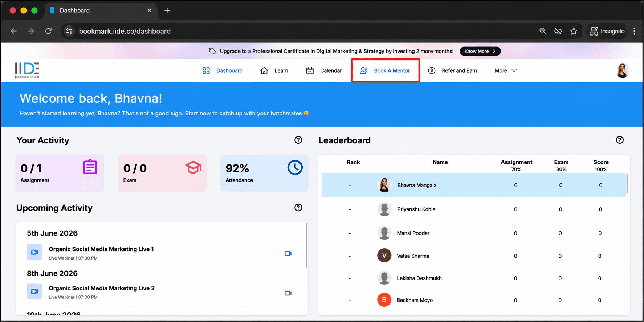Click the Rank column header

(x=353, y=162)
